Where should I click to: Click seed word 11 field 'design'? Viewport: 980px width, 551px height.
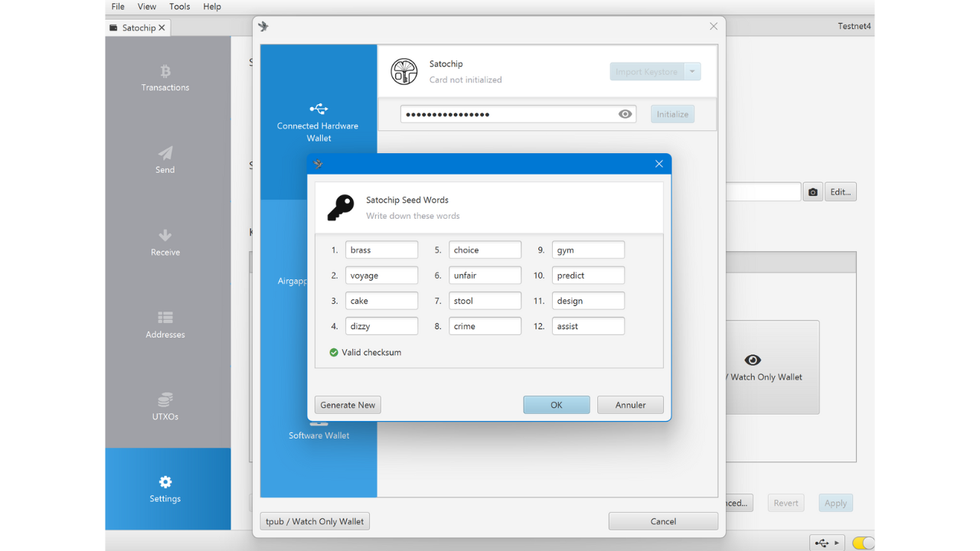point(588,301)
